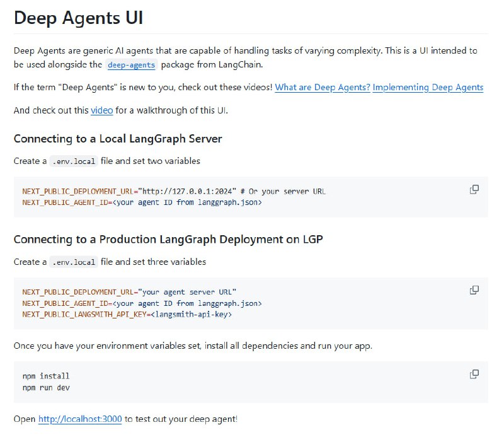Open the Implementing Deep Agents link
This screenshot has width=504, height=437.
point(427,88)
